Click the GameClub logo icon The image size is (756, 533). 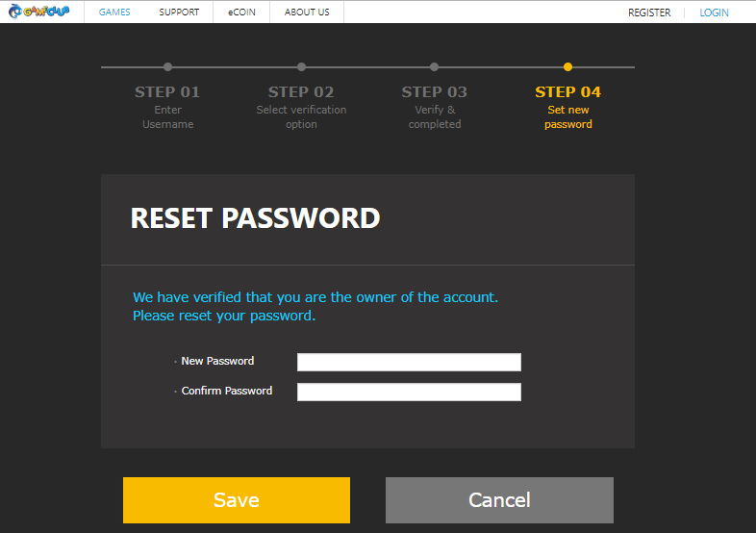(x=40, y=13)
